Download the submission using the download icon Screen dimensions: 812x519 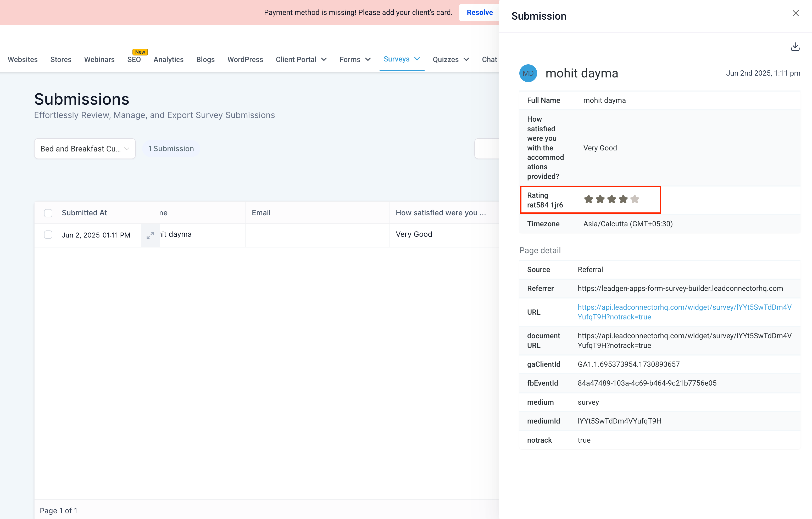click(795, 47)
